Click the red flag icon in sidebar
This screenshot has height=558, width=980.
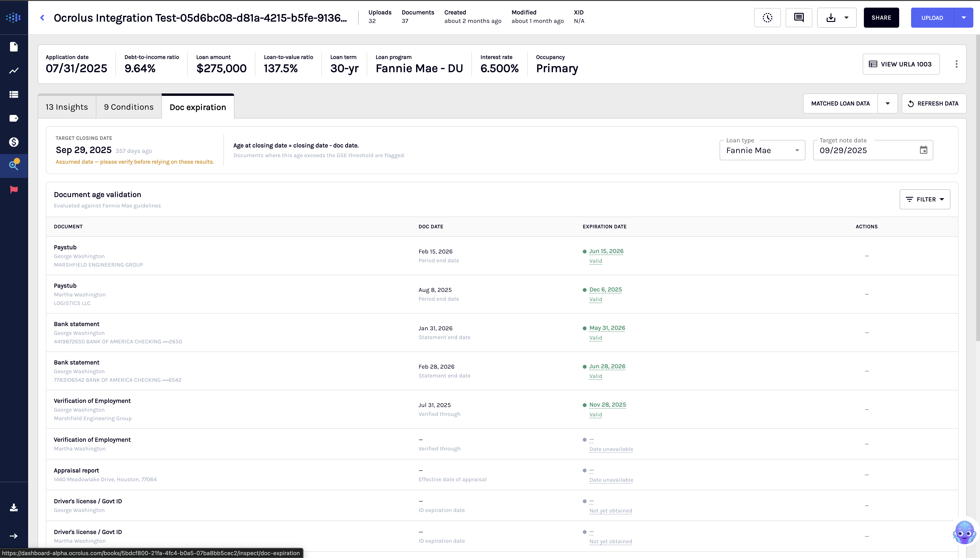[x=14, y=190]
